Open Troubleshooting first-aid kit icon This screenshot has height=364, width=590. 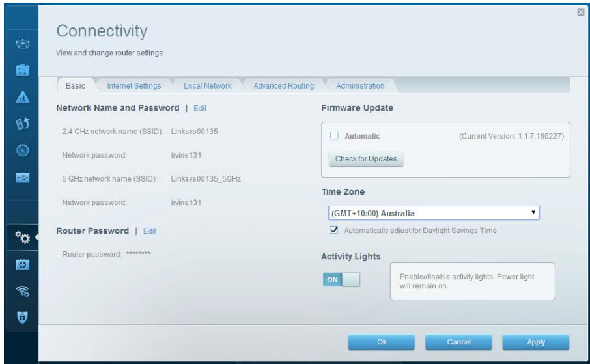tap(23, 264)
